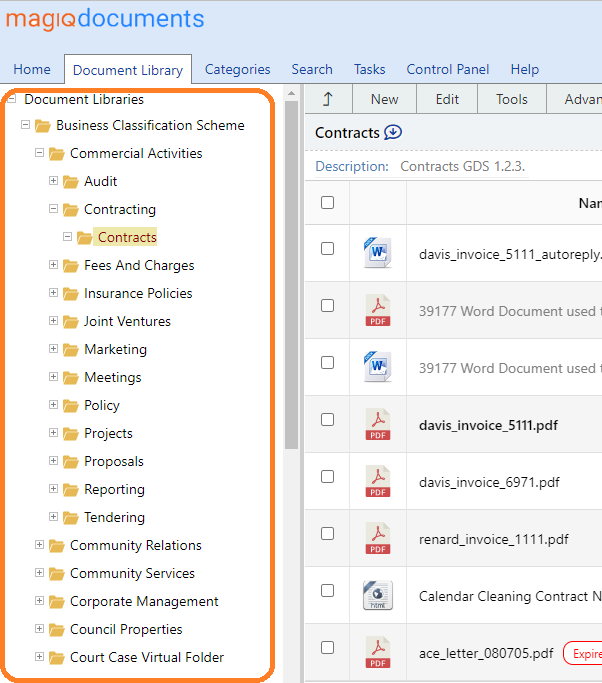The height and width of the screenshot is (683, 602).
Task: Collapse the Contracting folder node
Action: coord(54,209)
